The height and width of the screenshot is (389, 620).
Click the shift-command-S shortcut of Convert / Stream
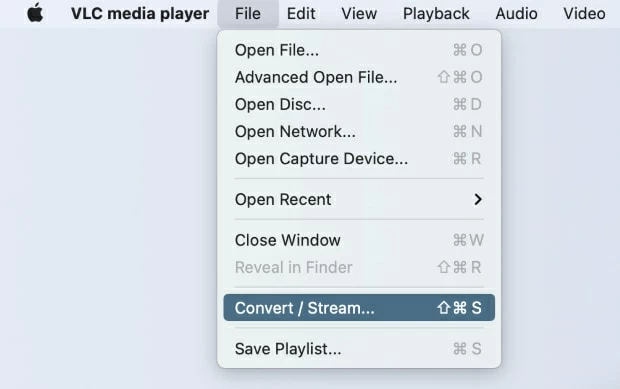tap(459, 308)
